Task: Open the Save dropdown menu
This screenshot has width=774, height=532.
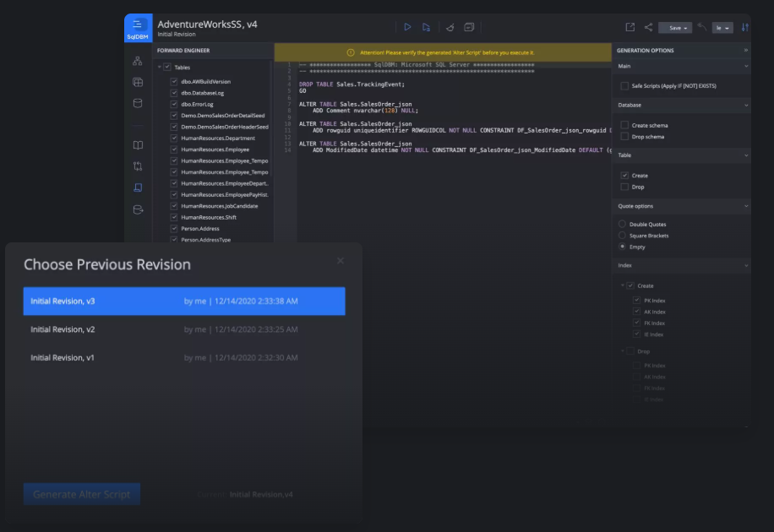Action: click(x=686, y=27)
